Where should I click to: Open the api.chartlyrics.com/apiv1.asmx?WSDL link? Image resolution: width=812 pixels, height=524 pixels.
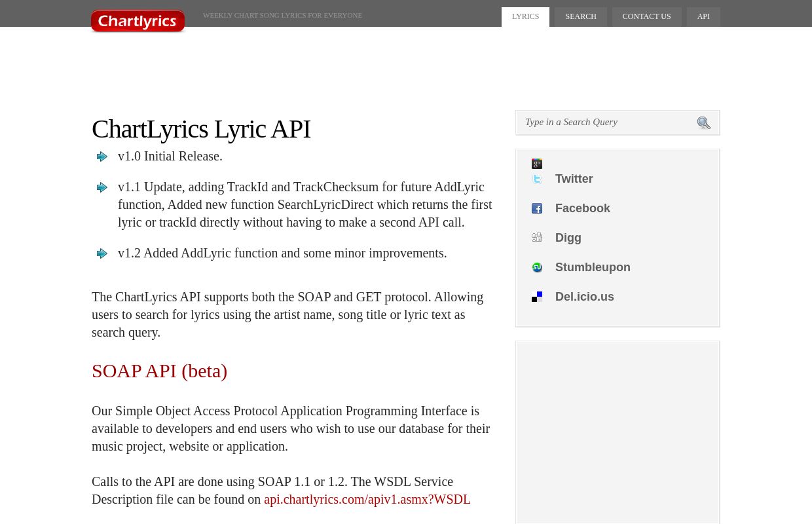pos(367,499)
